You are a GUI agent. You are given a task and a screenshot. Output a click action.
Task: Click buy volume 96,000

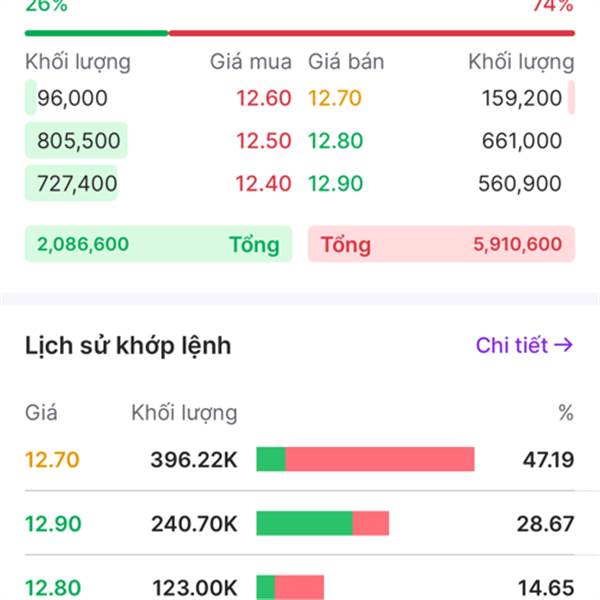point(72,99)
